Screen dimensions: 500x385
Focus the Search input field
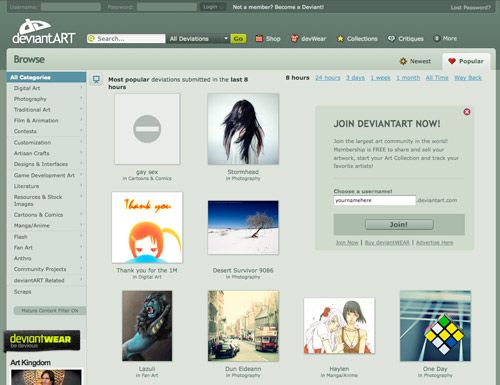(x=126, y=39)
